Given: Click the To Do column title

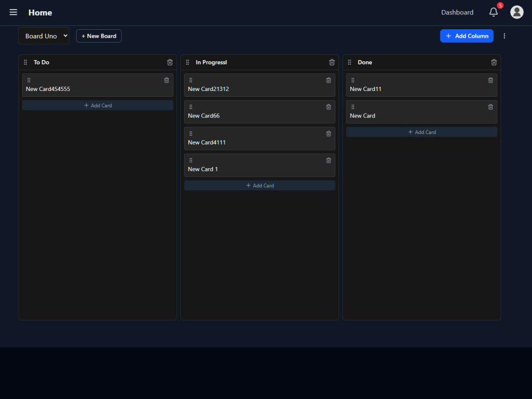Looking at the screenshot, I should [41, 62].
